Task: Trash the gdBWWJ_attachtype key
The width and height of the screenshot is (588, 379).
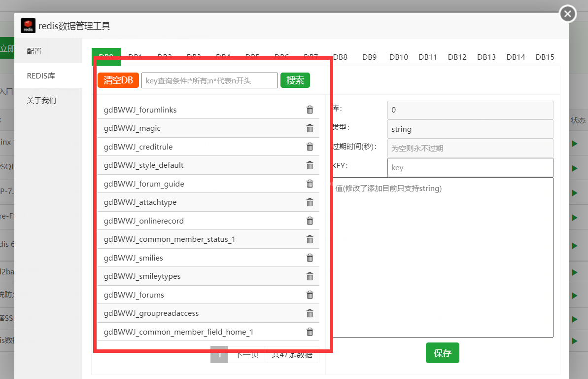Action: [x=310, y=202]
